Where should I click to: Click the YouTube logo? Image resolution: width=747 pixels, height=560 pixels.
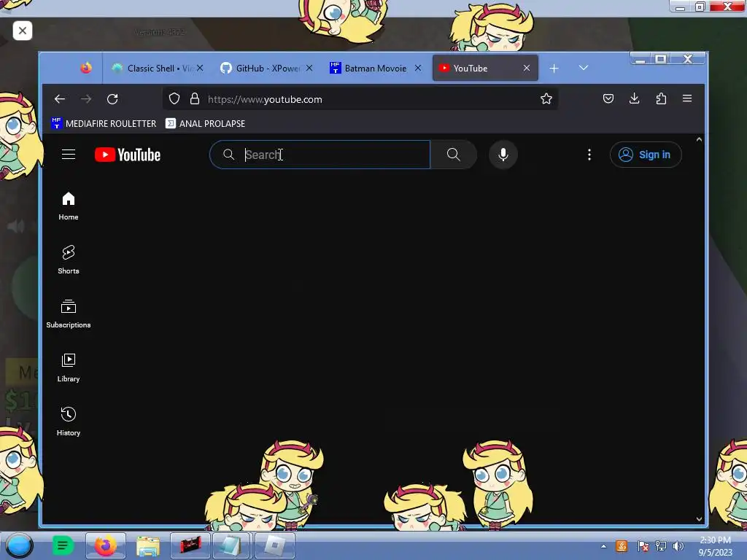[x=128, y=155]
